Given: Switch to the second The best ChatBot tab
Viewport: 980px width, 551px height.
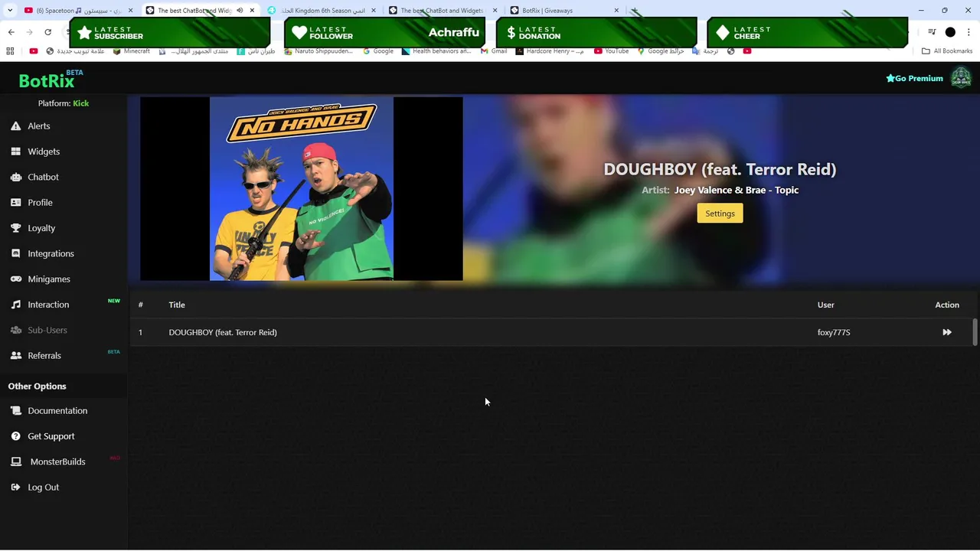Looking at the screenshot, I should click(442, 11).
